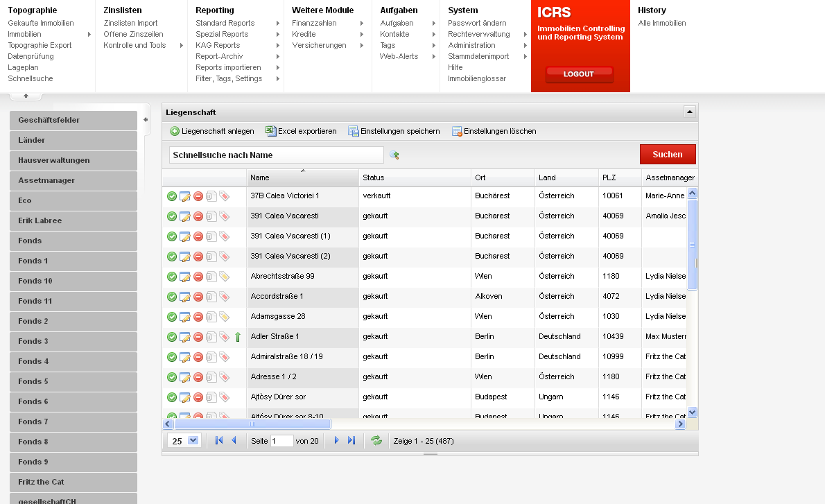Open advanced search icon next to Schnellsuche
This screenshot has height=504, width=825.
[x=394, y=155]
